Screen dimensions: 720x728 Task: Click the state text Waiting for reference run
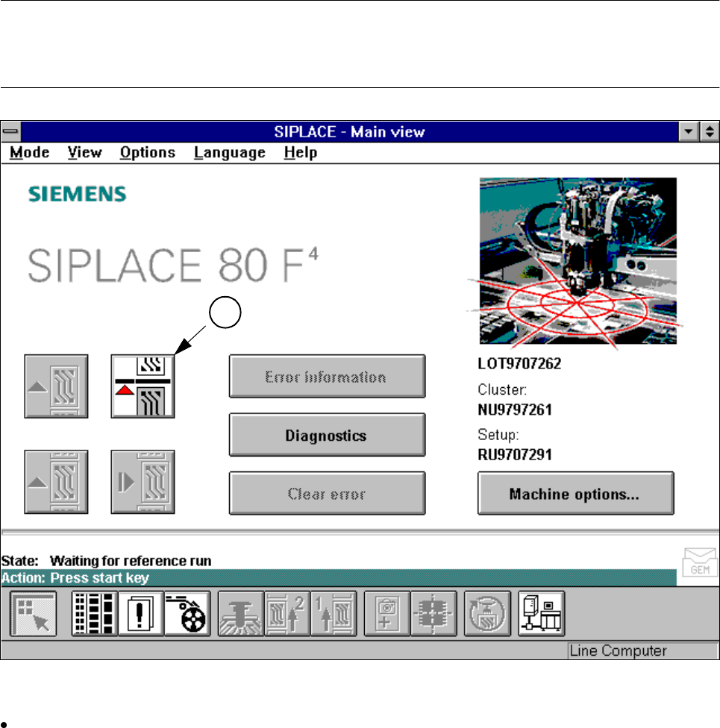[131, 561]
